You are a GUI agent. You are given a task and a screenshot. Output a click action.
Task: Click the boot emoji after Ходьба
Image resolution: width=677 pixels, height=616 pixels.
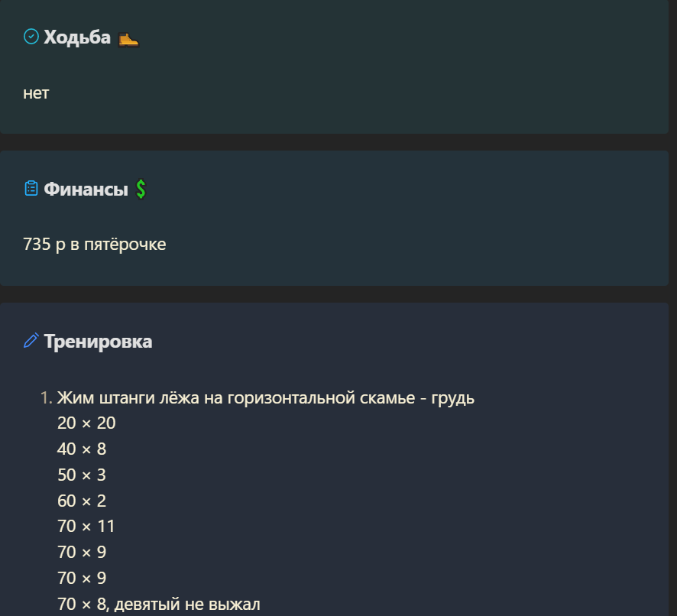pyautogui.click(x=128, y=39)
